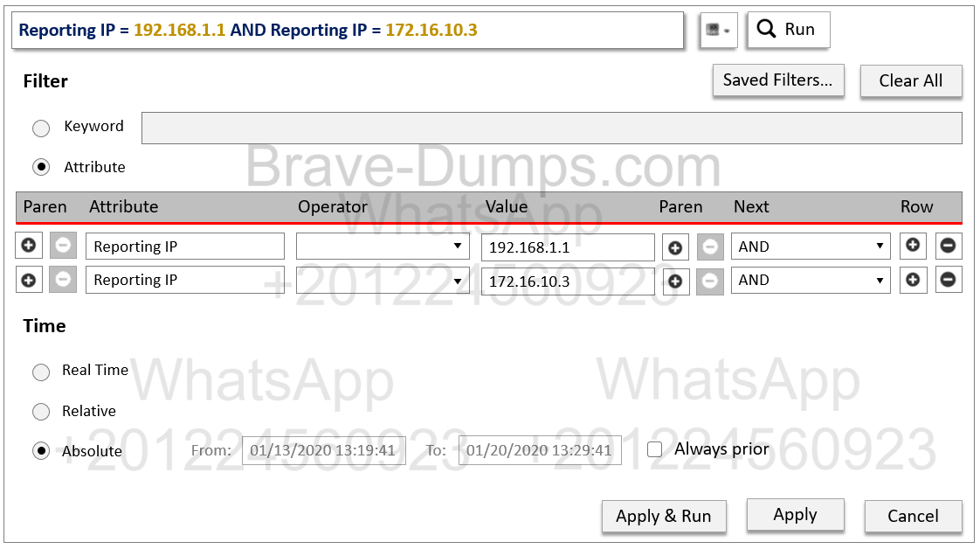Add right parenthesis after value 172.16.10.3

pos(674,281)
